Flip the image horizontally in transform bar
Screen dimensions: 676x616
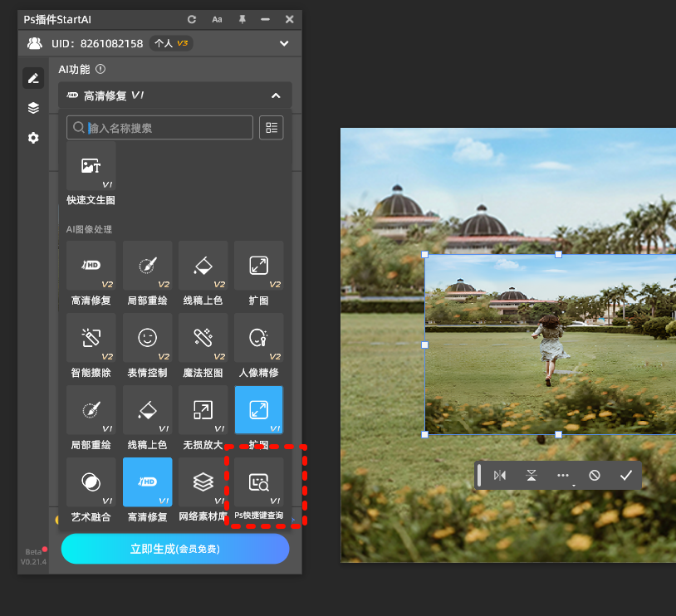500,476
